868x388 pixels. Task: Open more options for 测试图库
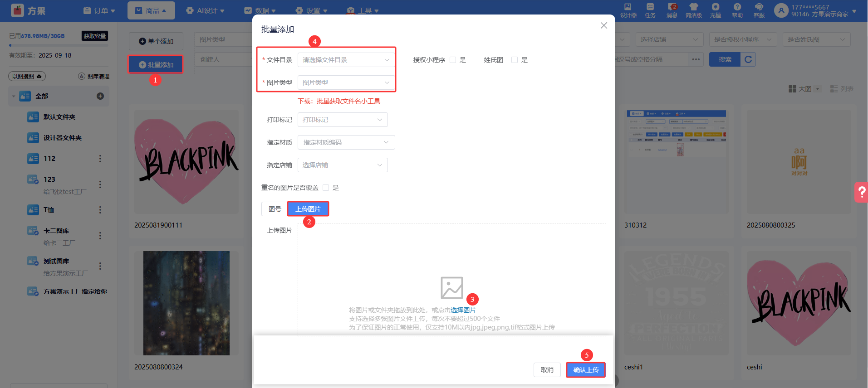100,266
